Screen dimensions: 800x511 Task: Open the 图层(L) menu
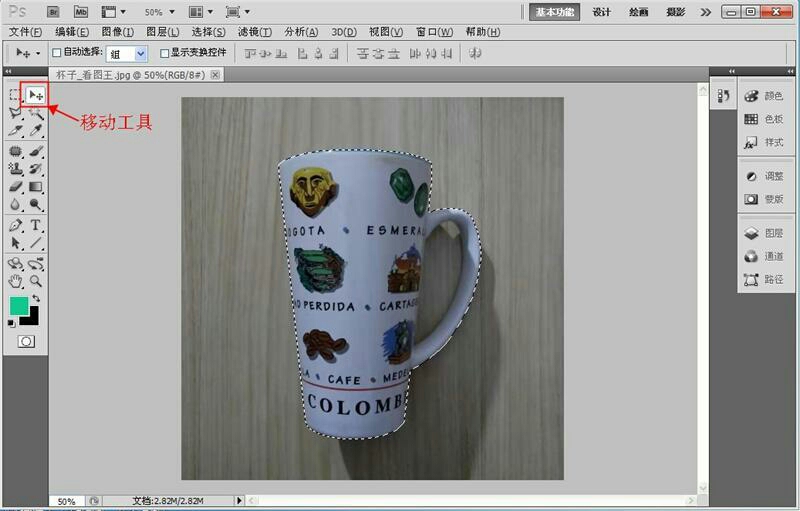162,32
